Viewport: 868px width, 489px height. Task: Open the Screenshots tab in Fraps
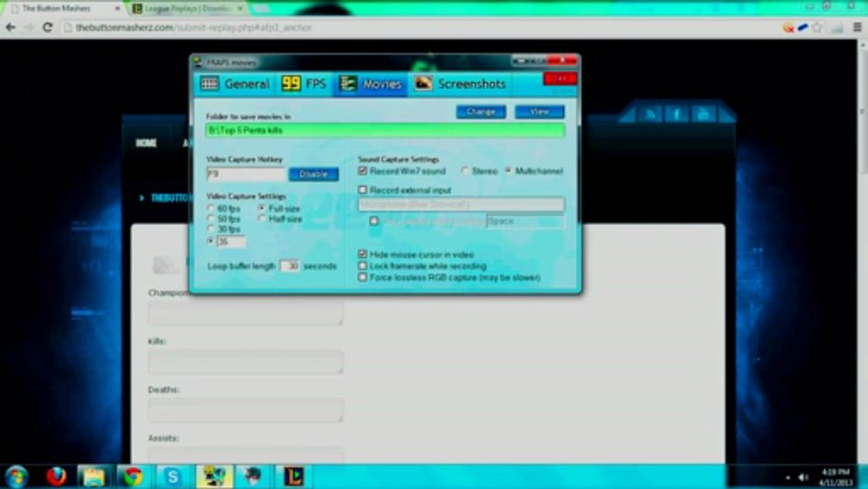[461, 84]
